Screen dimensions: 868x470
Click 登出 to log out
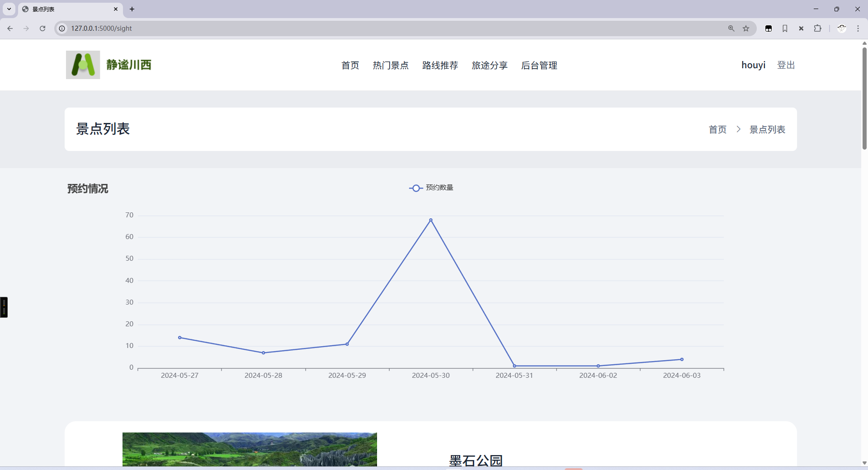[x=786, y=65]
